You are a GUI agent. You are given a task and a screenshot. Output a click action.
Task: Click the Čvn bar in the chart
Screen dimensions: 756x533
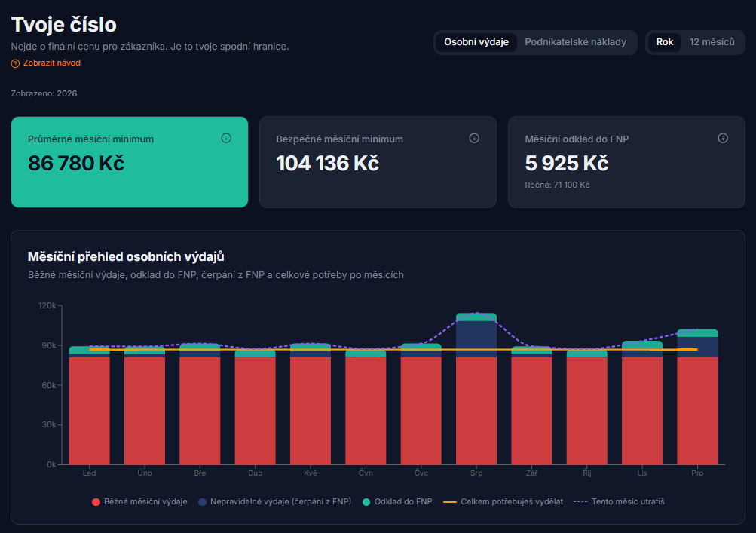[366, 407]
